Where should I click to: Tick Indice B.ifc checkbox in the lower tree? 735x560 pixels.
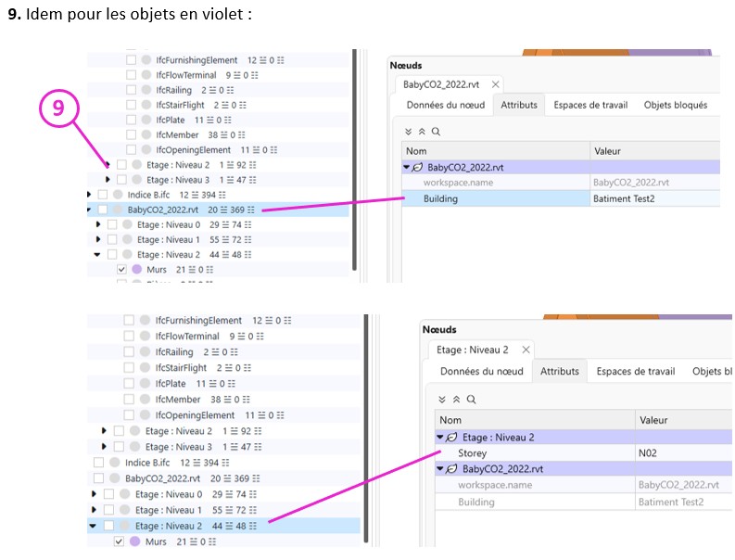pyautogui.click(x=99, y=463)
